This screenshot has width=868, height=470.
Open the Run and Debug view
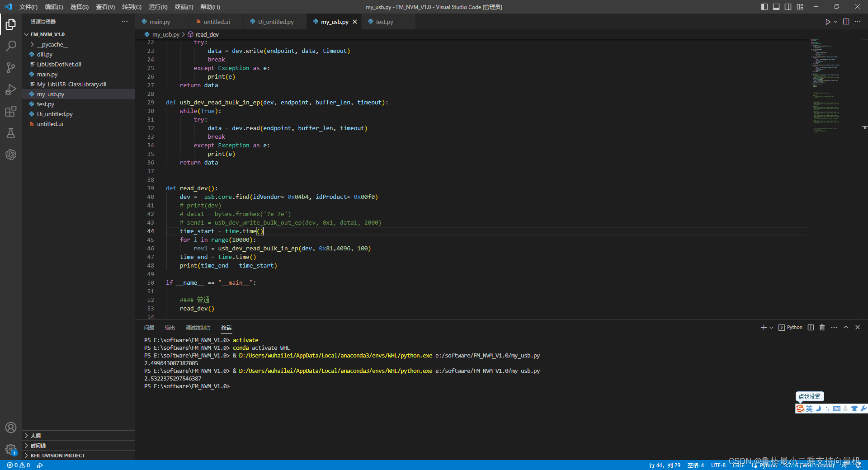[11, 89]
